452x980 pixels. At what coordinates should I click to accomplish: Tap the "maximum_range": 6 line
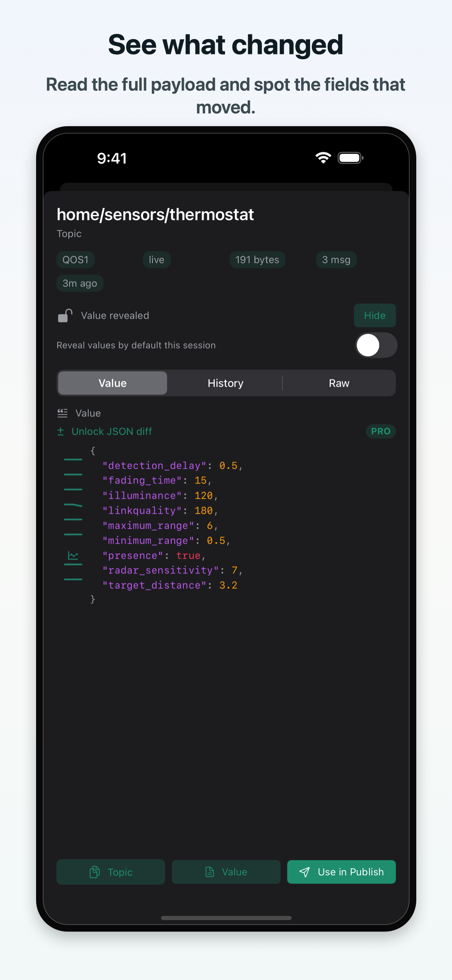[160, 525]
